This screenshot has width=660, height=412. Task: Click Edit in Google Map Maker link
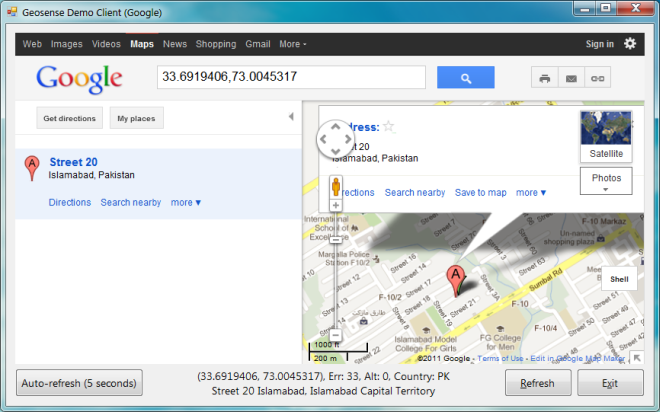pos(578,358)
